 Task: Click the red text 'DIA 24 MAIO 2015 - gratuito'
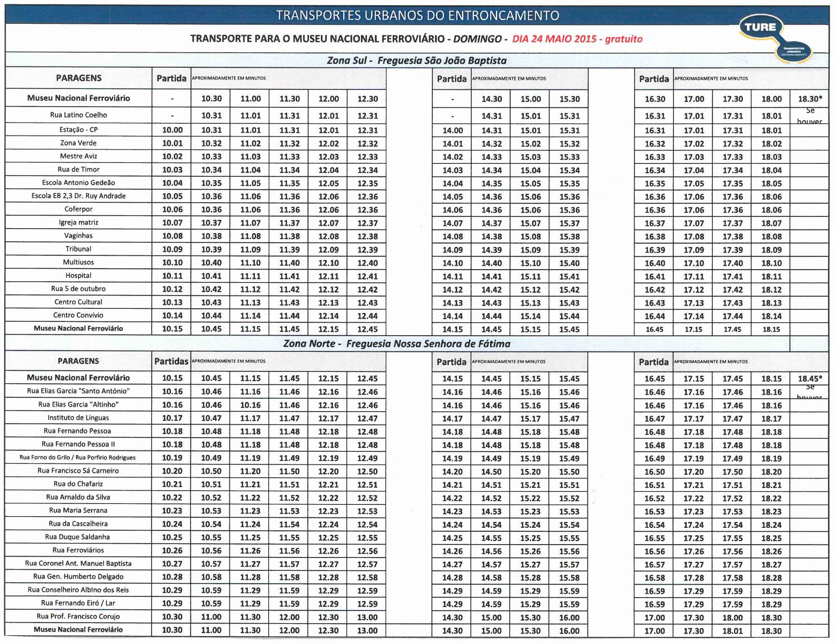[x=577, y=39]
